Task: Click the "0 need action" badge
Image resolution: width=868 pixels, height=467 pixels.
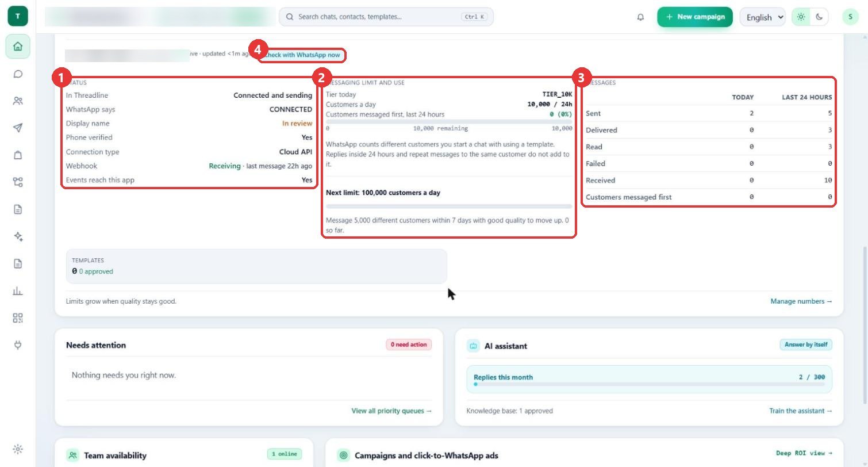Action: click(x=409, y=344)
